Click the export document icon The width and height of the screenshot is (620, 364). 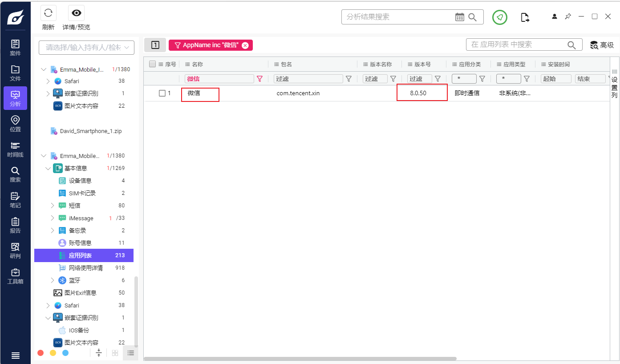[x=525, y=17]
